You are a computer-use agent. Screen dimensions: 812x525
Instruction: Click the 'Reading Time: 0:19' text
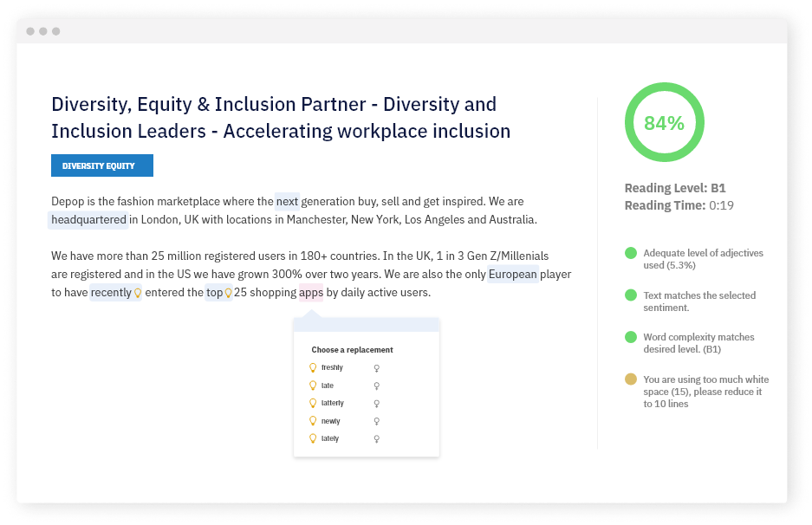tap(679, 205)
